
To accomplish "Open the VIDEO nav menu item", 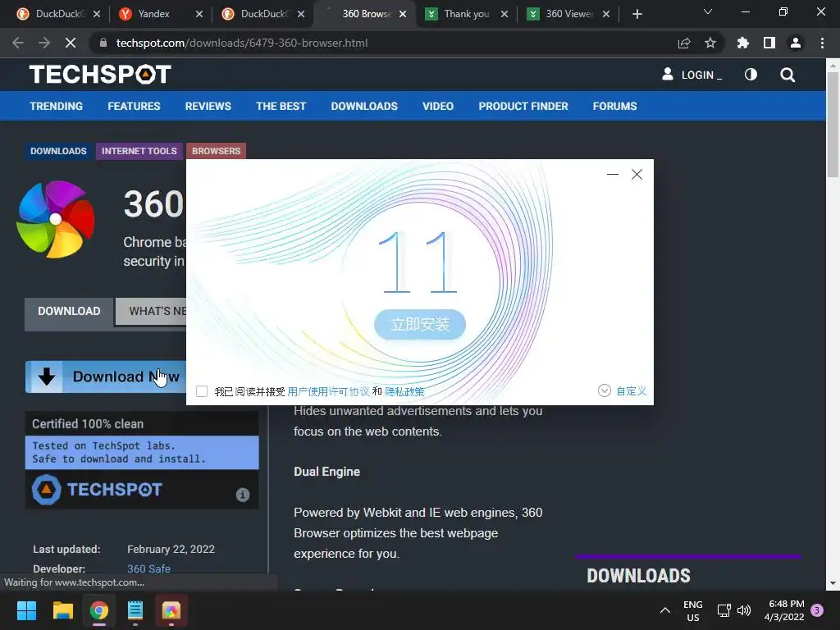I will [438, 106].
